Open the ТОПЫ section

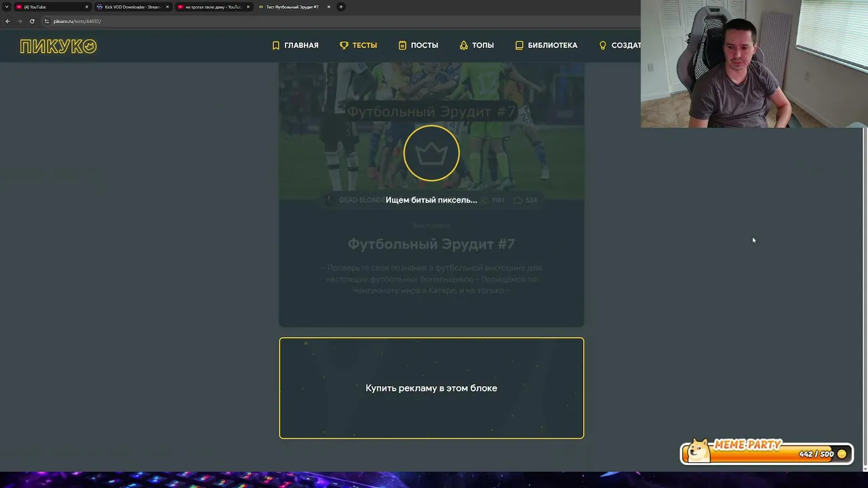click(x=476, y=45)
